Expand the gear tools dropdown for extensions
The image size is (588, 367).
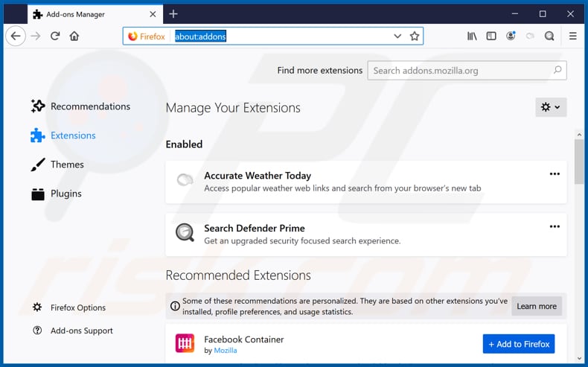click(551, 107)
